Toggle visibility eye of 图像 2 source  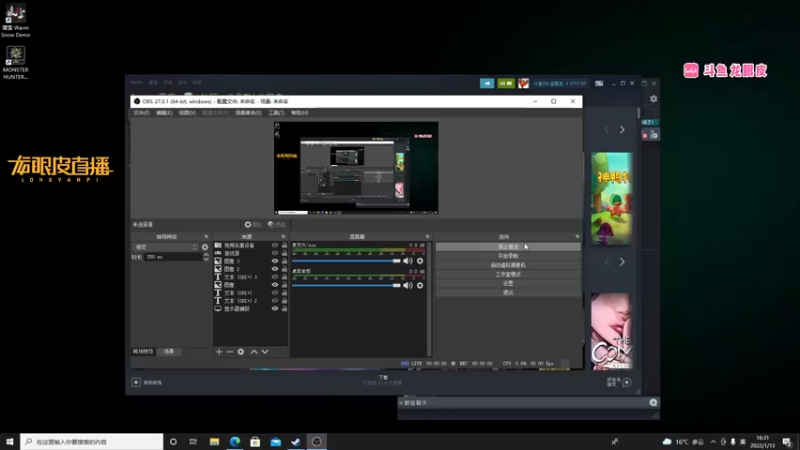click(274, 269)
